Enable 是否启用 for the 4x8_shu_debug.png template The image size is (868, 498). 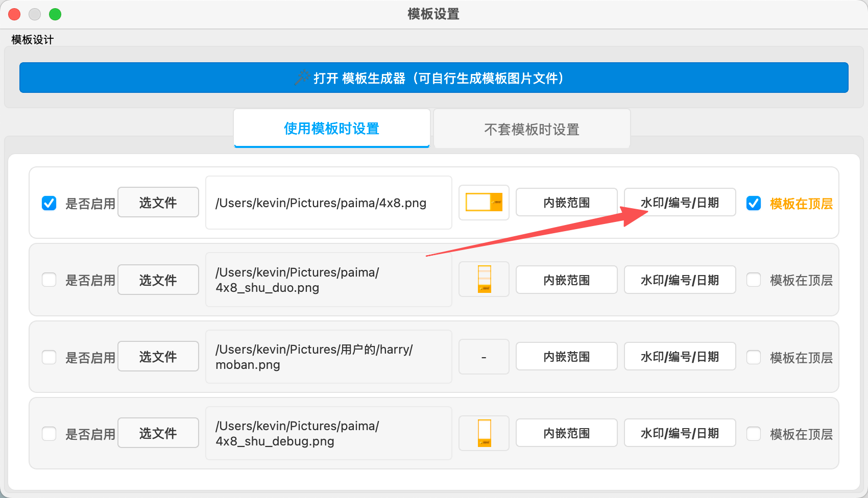(49, 433)
